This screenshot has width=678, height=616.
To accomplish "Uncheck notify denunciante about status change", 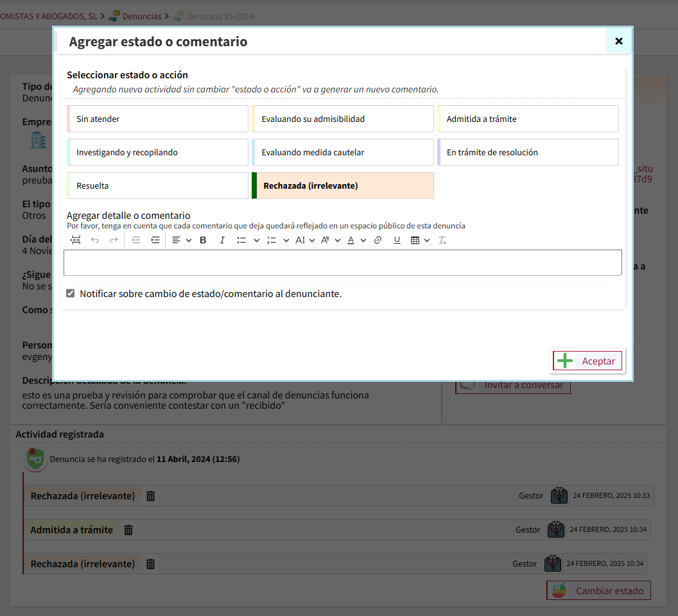I will tap(71, 294).
